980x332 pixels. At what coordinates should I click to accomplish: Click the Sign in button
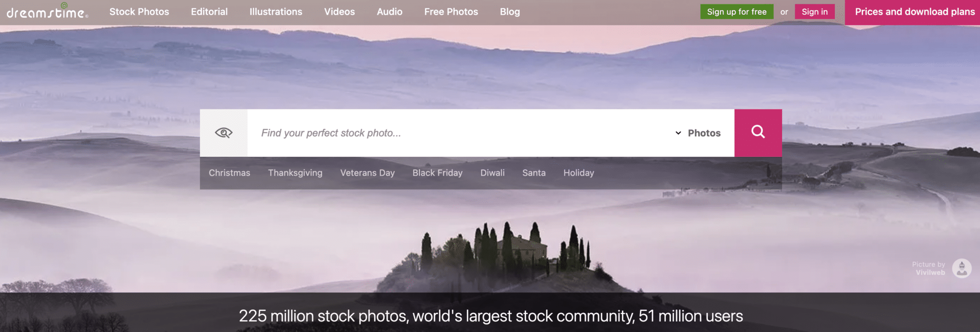[x=815, y=12]
